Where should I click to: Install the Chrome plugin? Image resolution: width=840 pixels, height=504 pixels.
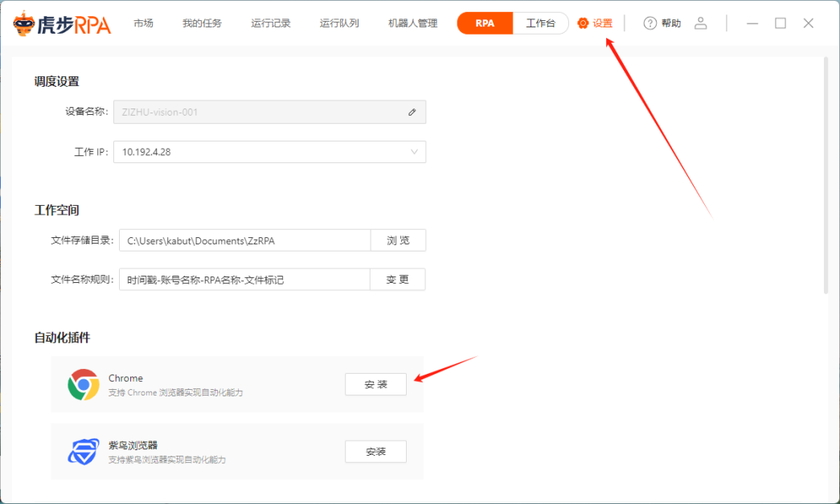375,384
